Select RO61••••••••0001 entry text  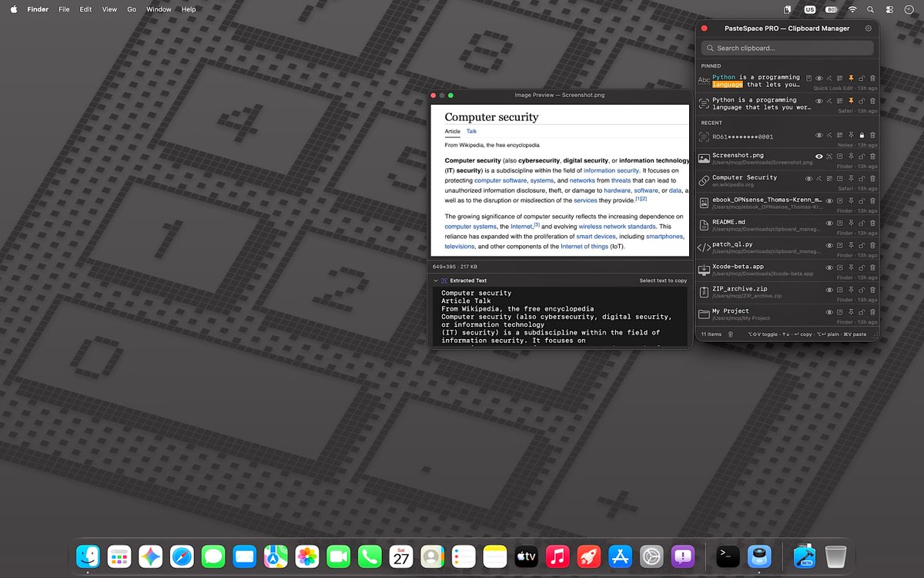tap(742, 136)
